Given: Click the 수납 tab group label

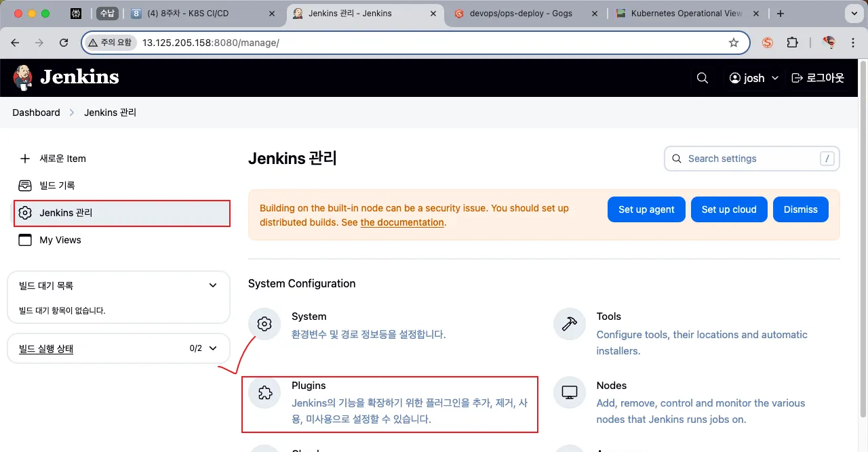Looking at the screenshot, I should point(106,14).
